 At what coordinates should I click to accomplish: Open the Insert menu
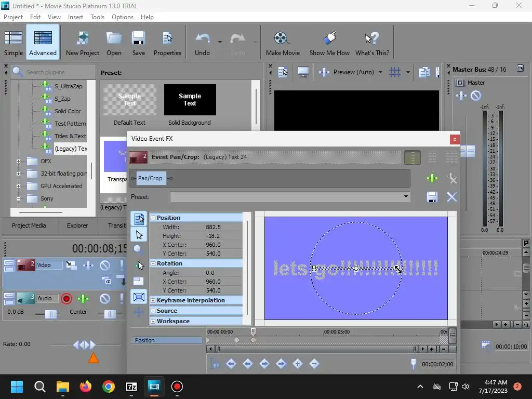coord(75,17)
